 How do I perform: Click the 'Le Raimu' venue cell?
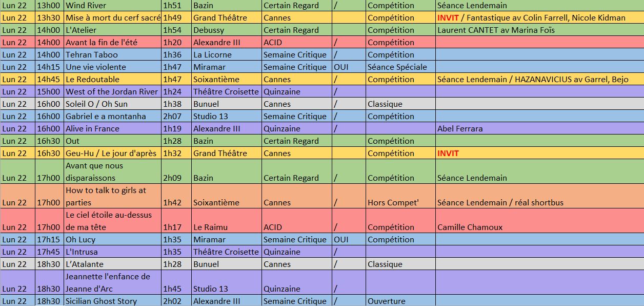tap(211, 227)
